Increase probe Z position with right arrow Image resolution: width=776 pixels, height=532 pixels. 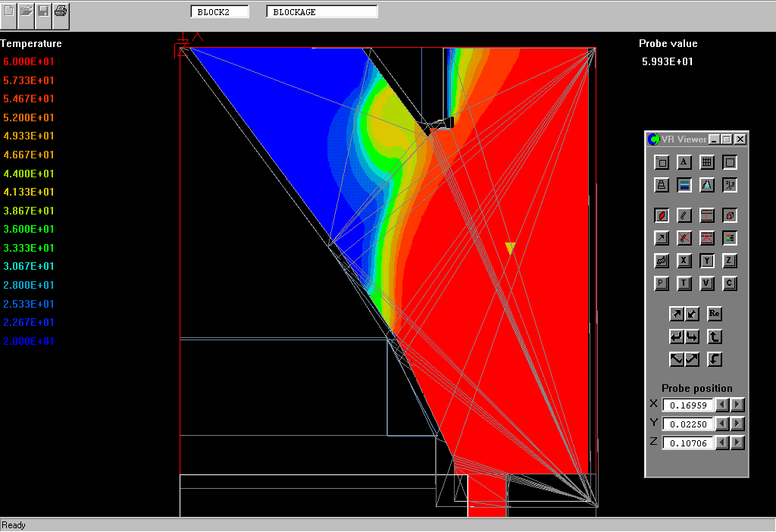point(737,443)
